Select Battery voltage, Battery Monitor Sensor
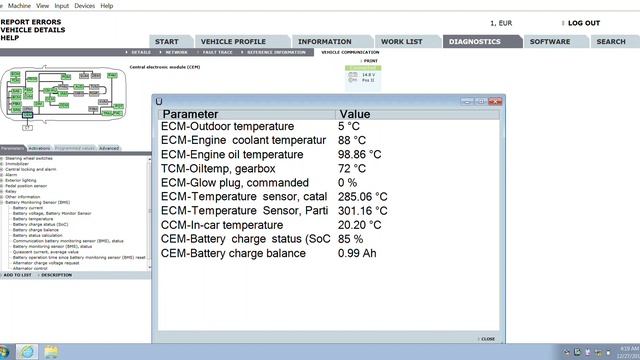 pos(52,213)
